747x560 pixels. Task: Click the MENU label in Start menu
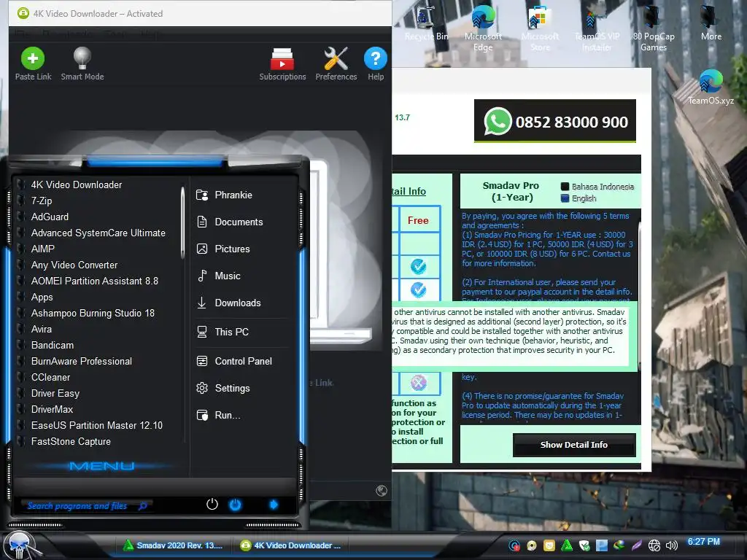click(101, 466)
